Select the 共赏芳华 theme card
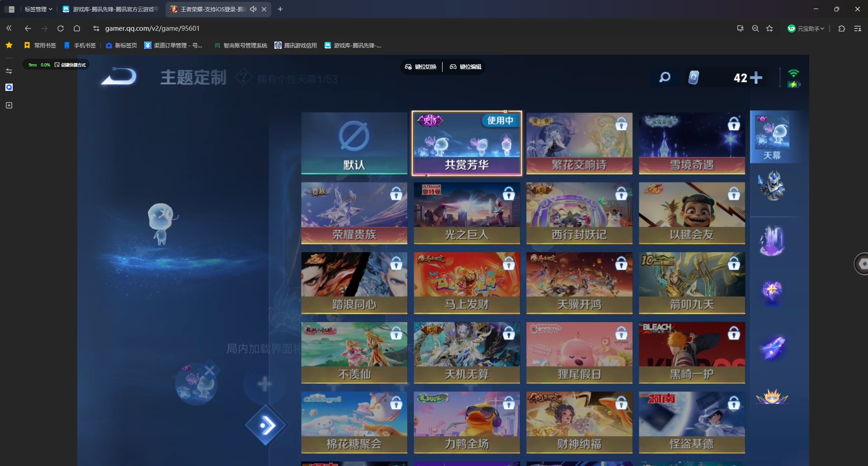The height and width of the screenshot is (466, 868). point(467,143)
